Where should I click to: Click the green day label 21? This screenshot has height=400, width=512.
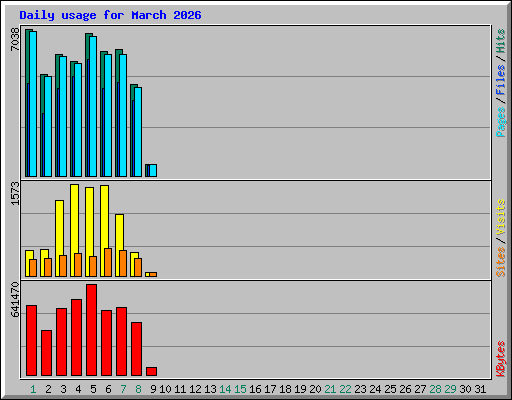pyautogui.click(x=330, y=389)
